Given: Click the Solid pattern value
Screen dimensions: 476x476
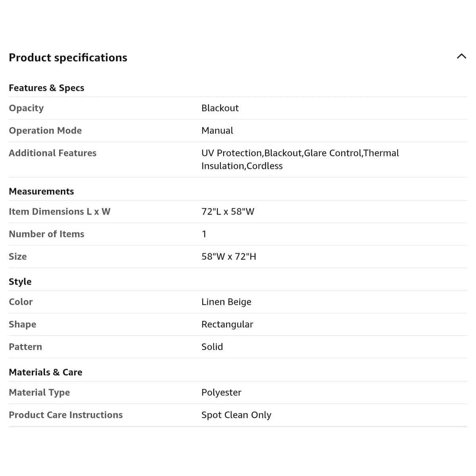Looking at the screenshot, I should [212, 347].
